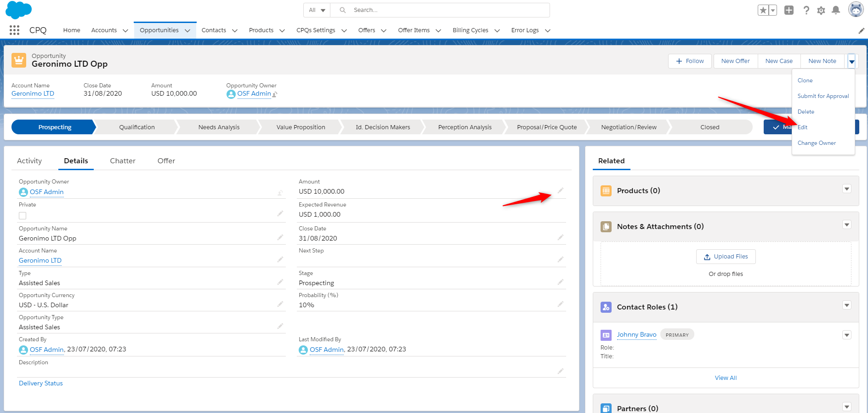Expand the Products nav dropdown chevron
868x413 pixels.
[x=282, y=31]
